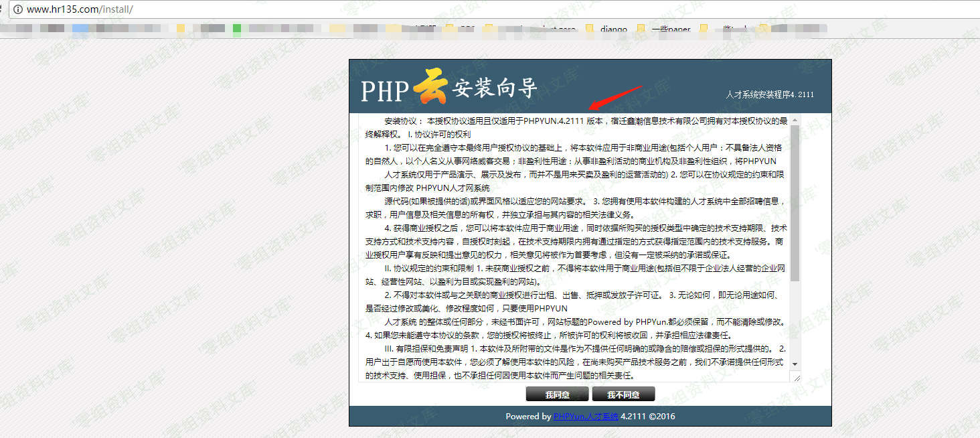Click the green bookmark icon in bookmarks bar
Image resolution: width=980 pixels, height=438 pixels.
pyautogui.click(x=237, y=29)
